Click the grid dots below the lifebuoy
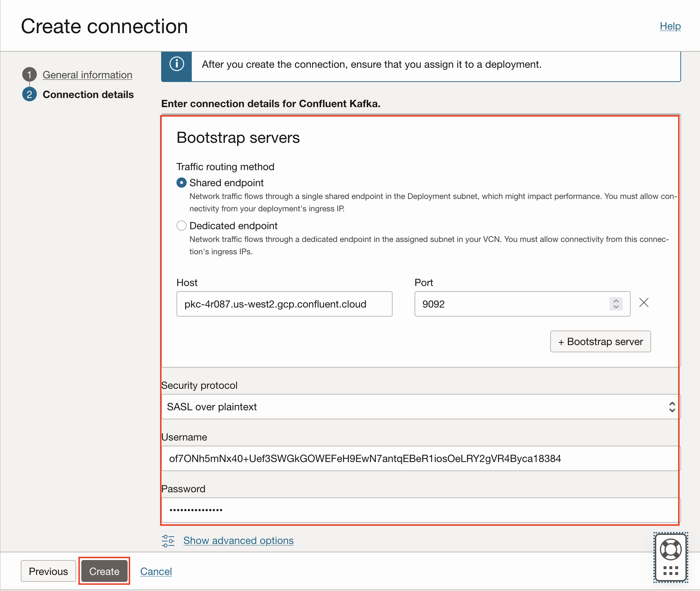The image size is (700, 591). tap(670, 571)
